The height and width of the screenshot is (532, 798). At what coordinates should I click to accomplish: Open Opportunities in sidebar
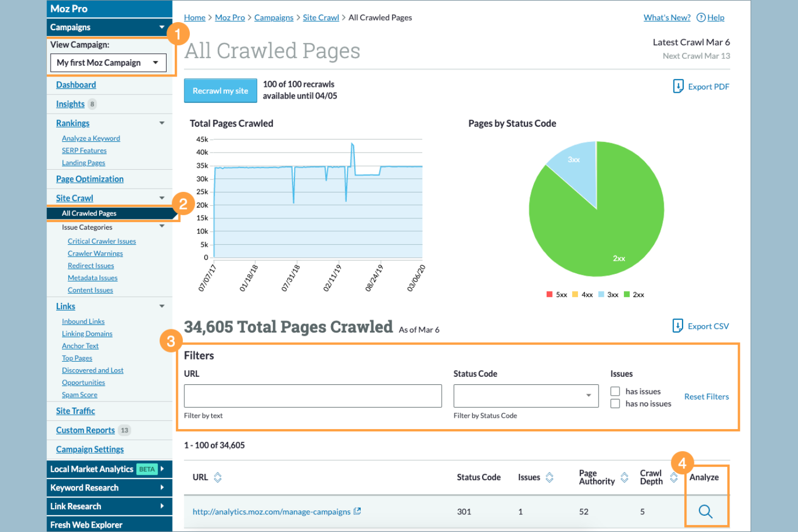84,383
